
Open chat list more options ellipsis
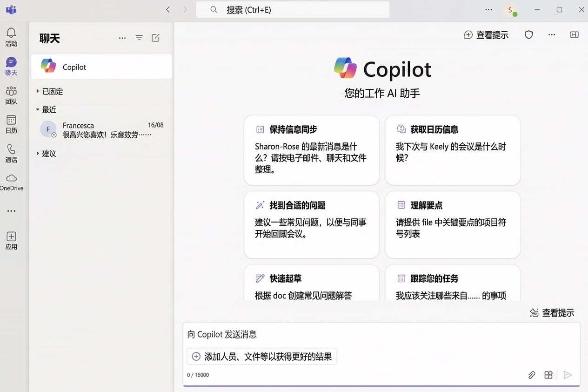(122, 38)
